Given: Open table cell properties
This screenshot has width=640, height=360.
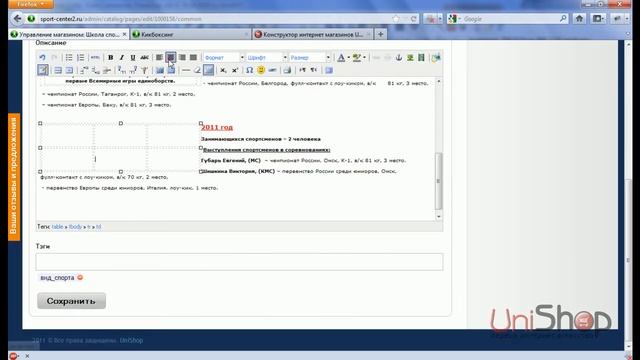Looking at the screenshot, I should [x=69, y=70].
